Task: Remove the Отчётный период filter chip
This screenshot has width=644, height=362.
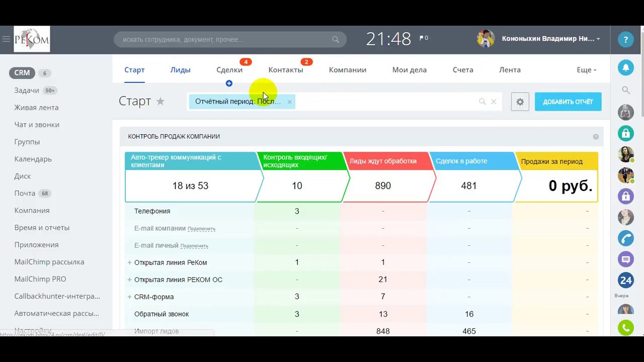Action: point(289,102)
